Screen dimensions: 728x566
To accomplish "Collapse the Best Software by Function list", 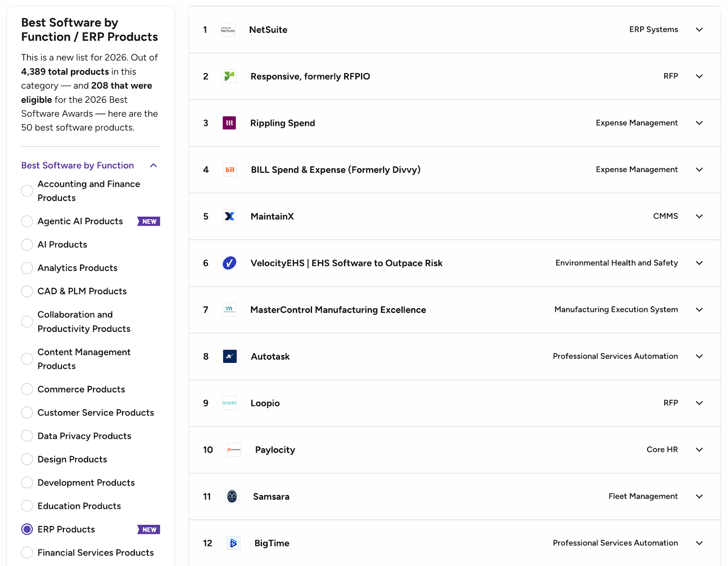I will click(x=153, y=165).
